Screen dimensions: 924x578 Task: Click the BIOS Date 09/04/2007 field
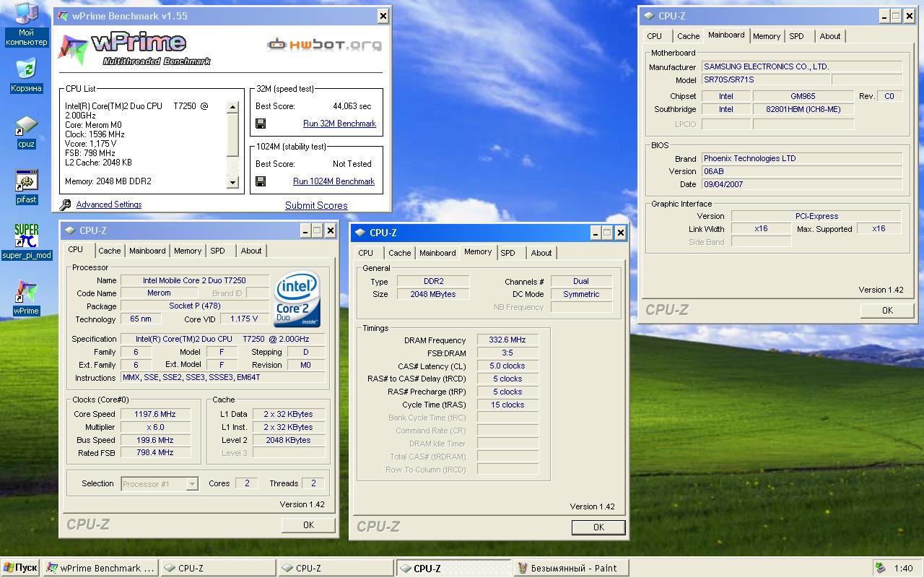click(x=802, y=184)
